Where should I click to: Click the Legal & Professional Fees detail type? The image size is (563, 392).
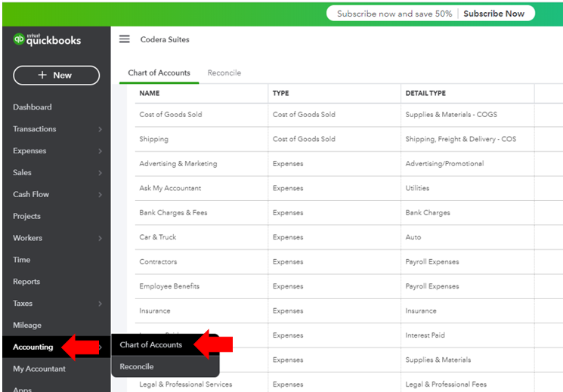point(446,384)
